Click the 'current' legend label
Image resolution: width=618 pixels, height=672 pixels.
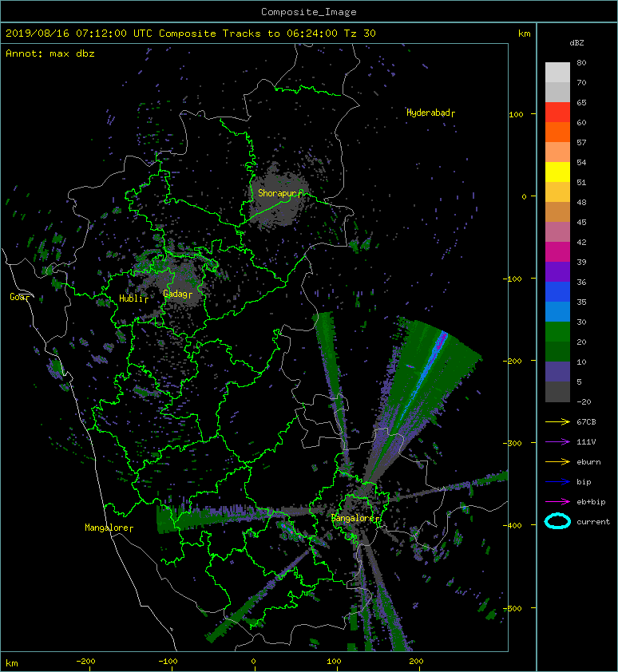coord(593,522)
